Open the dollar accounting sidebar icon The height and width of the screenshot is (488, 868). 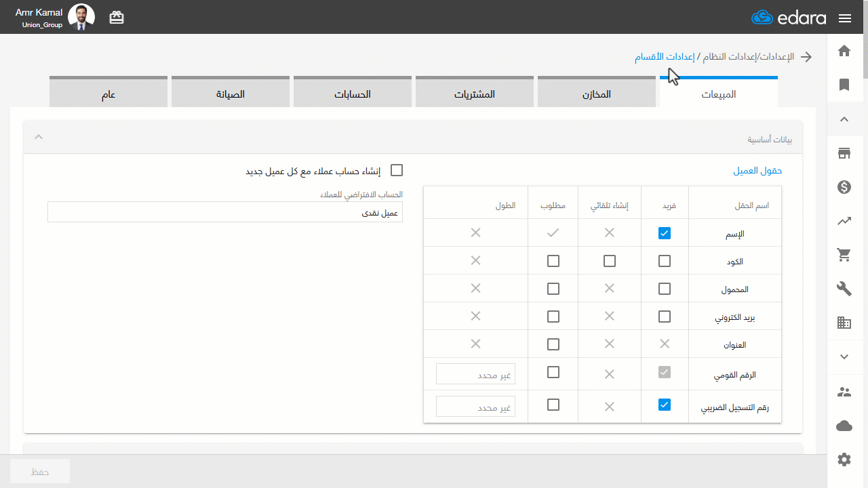844,188
